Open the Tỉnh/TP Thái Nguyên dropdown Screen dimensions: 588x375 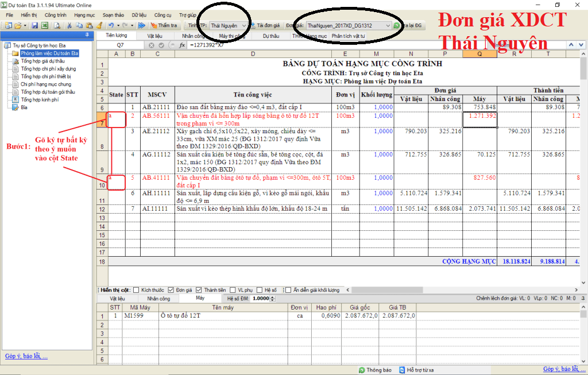tap(245, 26)
